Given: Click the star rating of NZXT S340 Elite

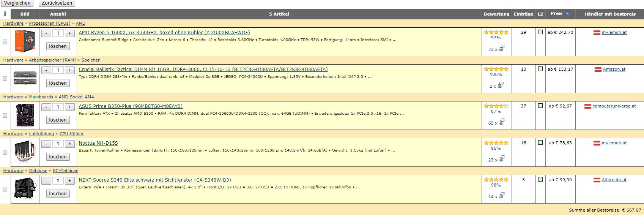Looking at the screenshot, I should click(496, 180).
